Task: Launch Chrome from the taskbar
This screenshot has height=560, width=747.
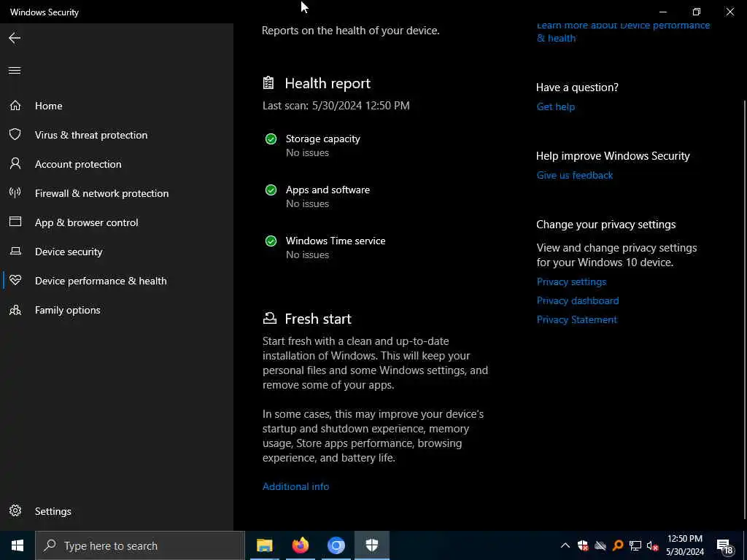Action: click(336, 545)
